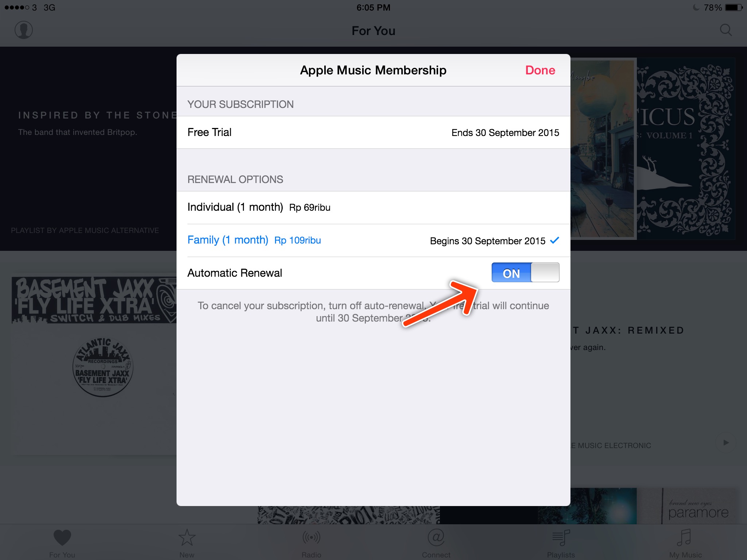Select Family (1 month) Rp 109ribu plan
This screenshot has height=560, width=747.
[373, 240]
